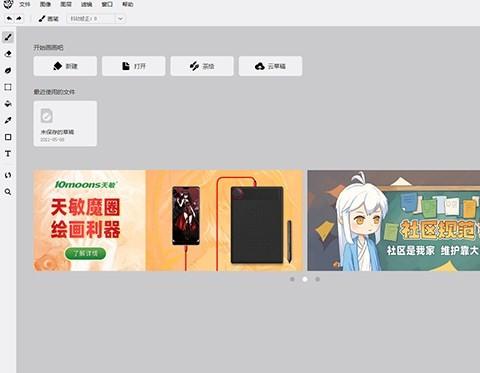
Task: Click the 新建 (New) button
Action: click(65, 66)
